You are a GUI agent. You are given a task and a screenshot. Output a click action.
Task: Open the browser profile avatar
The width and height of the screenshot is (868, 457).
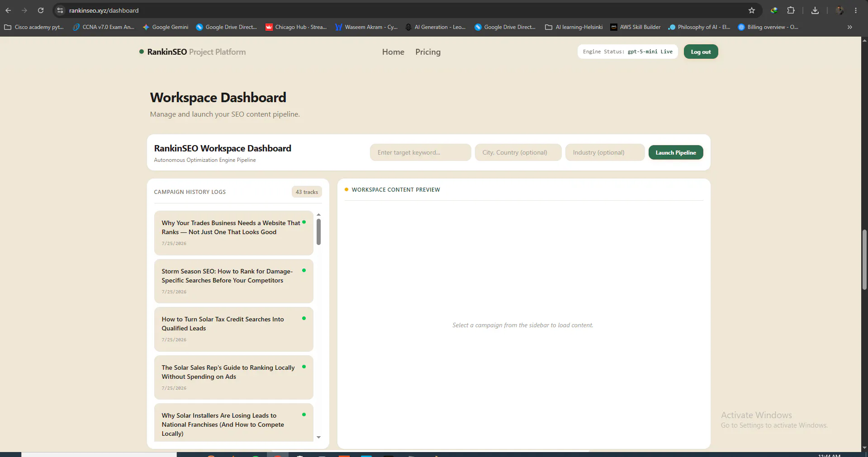tap(840, 10)
